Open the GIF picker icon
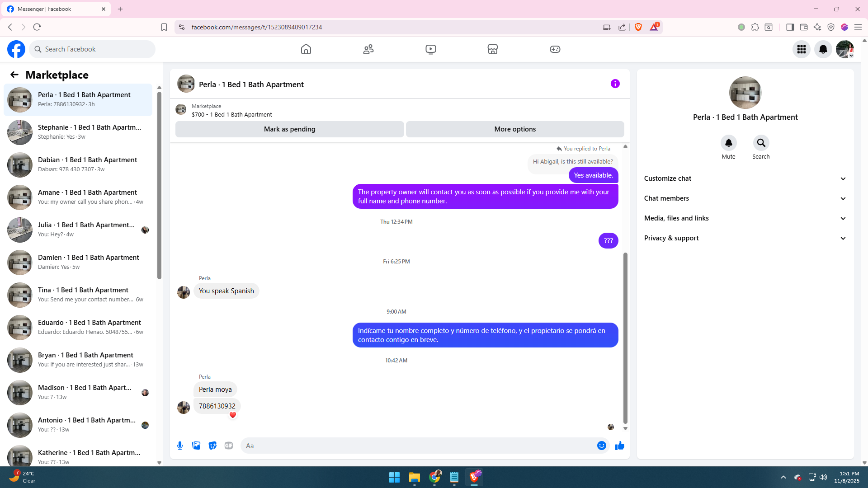Viewport: 868px width, 488px height. (x=229, y=446)
